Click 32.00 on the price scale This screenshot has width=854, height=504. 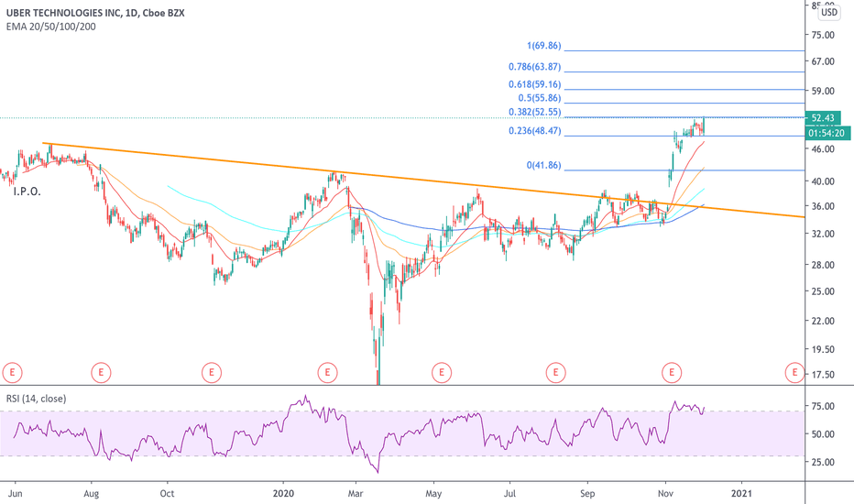pos(823,234)
